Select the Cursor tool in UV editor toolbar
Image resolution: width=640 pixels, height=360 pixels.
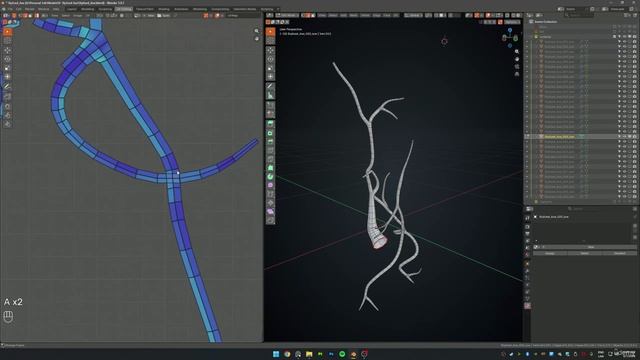(x=7, y=41)
